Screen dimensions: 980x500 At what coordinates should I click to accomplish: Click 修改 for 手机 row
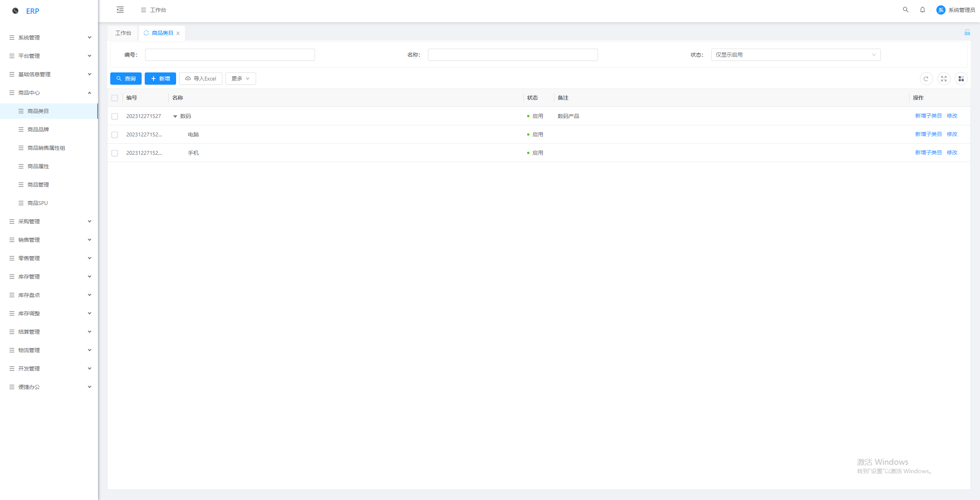coord(952,152)
